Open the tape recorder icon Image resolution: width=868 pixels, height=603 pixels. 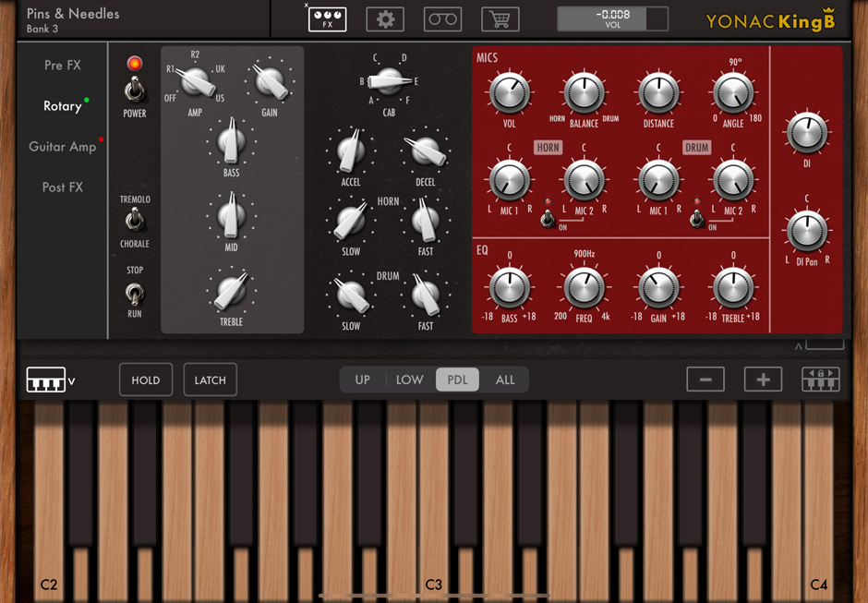coord(442,19)
